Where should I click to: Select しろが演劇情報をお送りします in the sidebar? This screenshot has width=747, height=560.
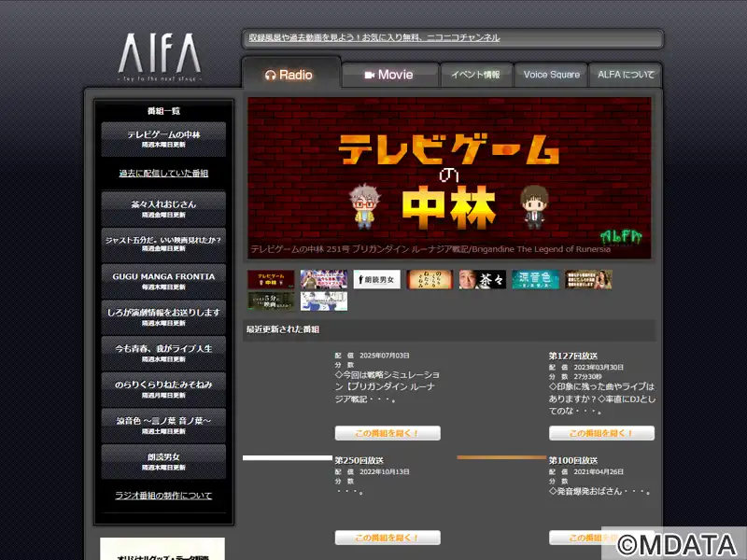coord(163,317)
